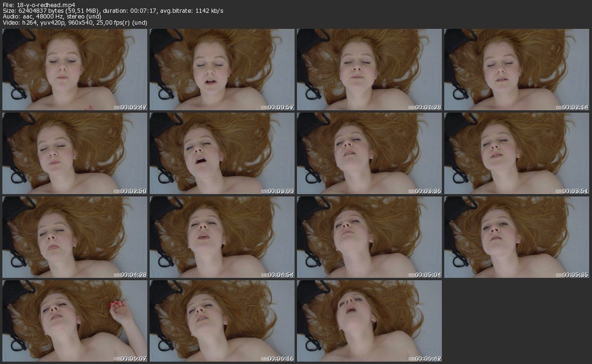Screen dimensions: 592x364
Task: Open the frame timestamped 00:03:36
Action: (x=369, y=153)
